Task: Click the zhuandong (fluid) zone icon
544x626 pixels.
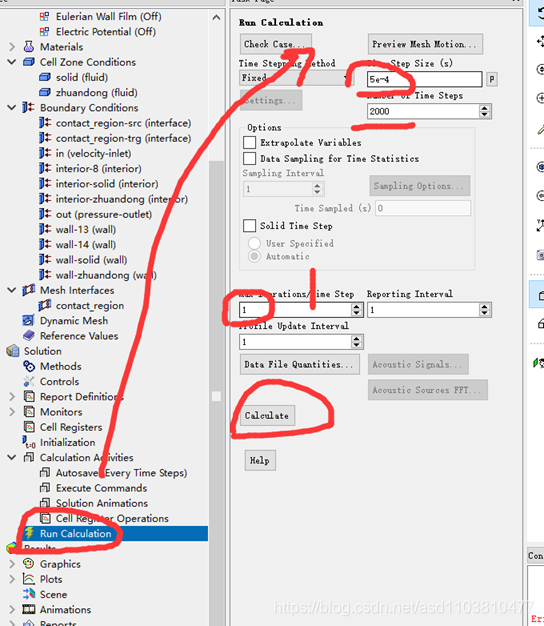Action: pyautogui.click(x=45, y=92)
